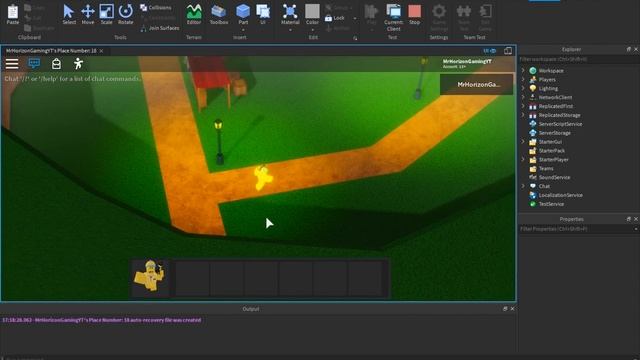Toggle Constraints option under Collisions

point(158,18)
